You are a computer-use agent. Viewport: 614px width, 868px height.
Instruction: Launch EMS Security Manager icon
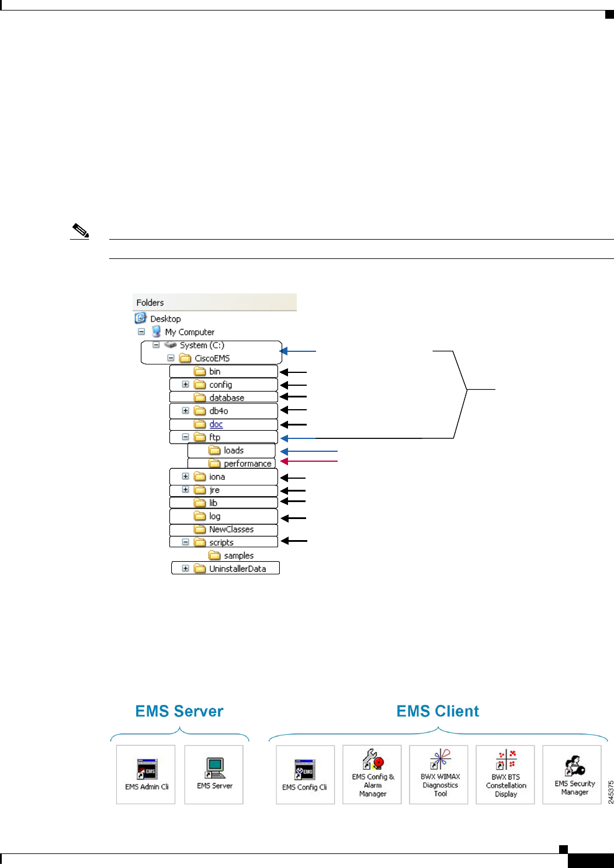[x=574, y=766]
